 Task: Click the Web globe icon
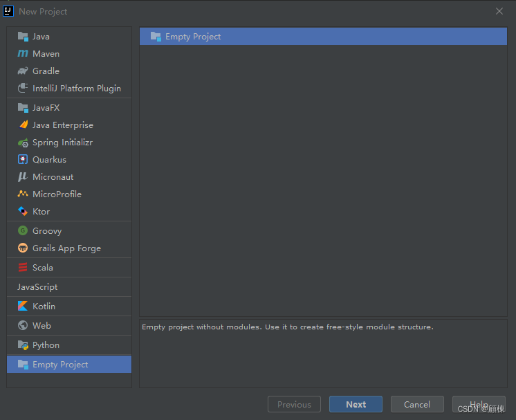coord(23,325)
